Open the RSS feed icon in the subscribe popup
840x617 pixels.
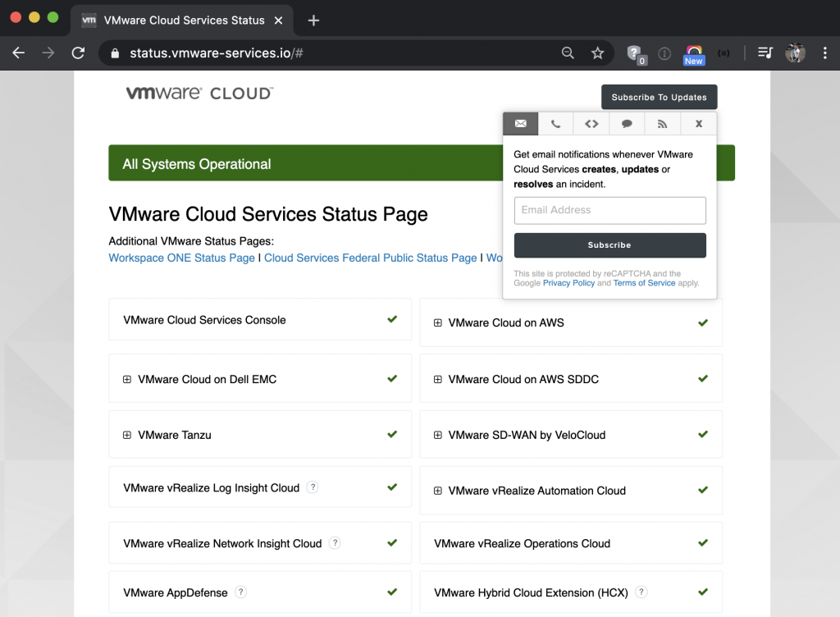click(661, 123)
